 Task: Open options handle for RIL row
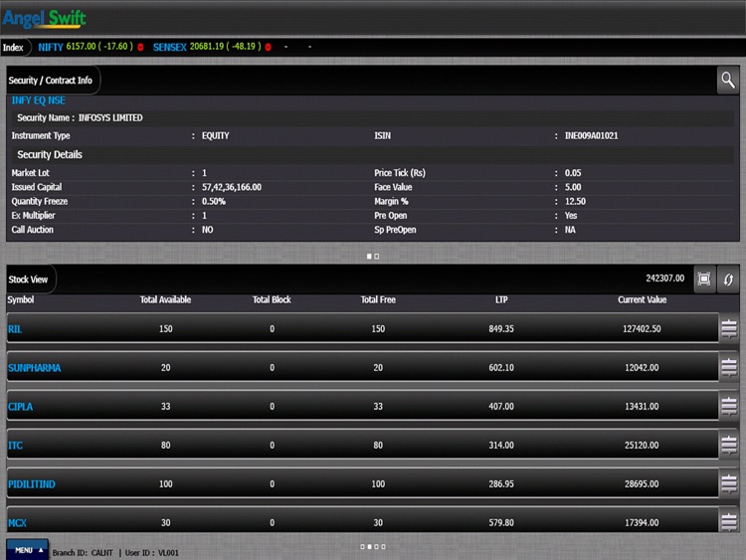[729, 328]
